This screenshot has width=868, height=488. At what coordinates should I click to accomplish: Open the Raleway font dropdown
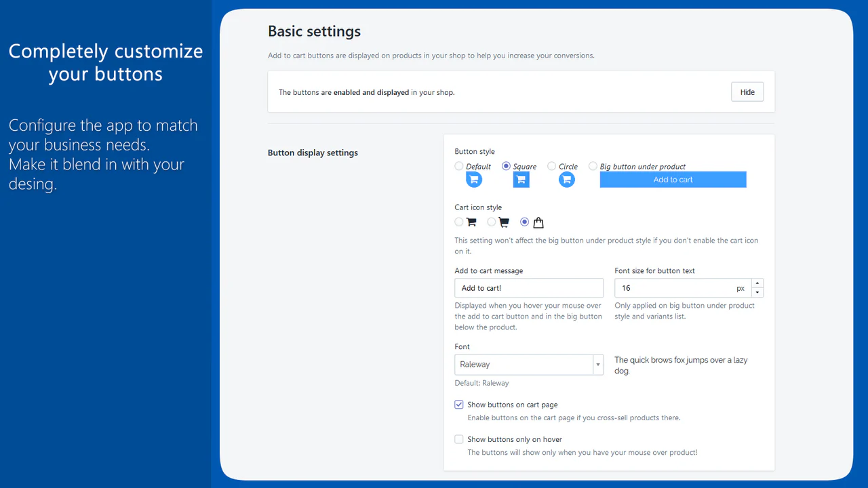point(529,365)
